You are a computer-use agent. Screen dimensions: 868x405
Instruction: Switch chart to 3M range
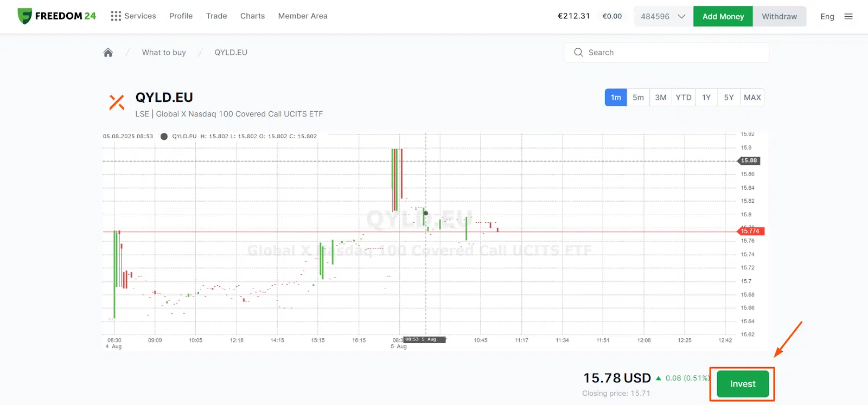click(661, 98)
